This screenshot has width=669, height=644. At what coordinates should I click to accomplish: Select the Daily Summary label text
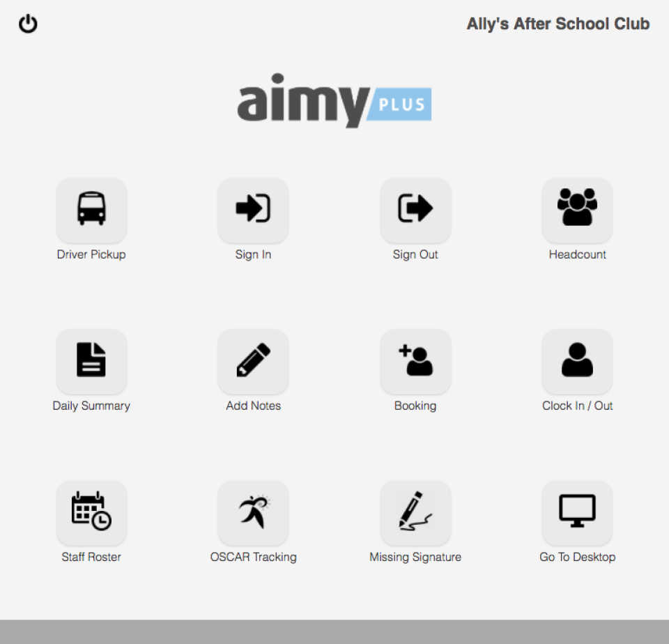(91, 406)
